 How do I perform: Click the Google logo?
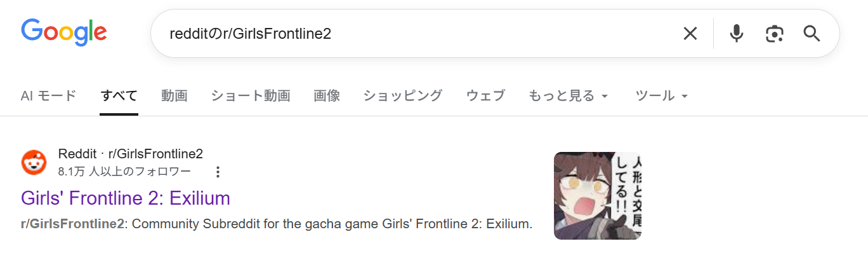tap(63, 32)
